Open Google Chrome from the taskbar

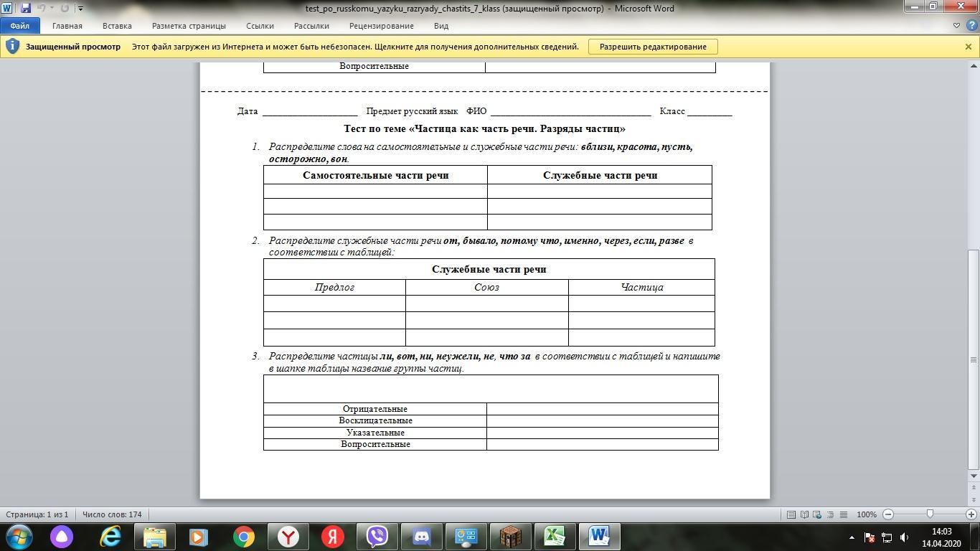tap(244, 537)
